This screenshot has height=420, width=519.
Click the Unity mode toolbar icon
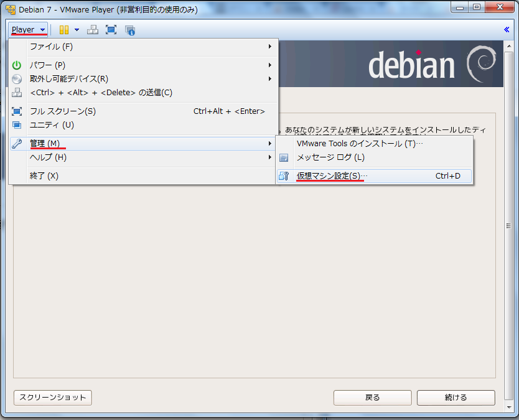click(x=129, y=30)
